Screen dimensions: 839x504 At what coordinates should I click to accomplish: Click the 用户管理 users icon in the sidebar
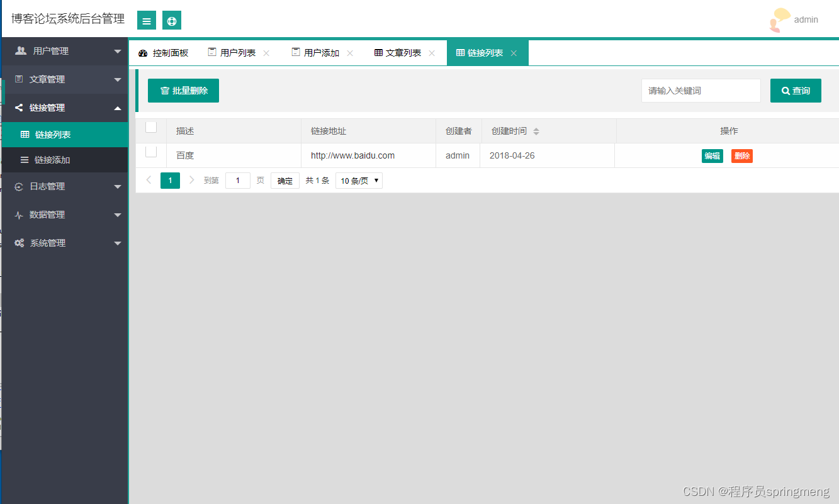(x=21, y=51)
